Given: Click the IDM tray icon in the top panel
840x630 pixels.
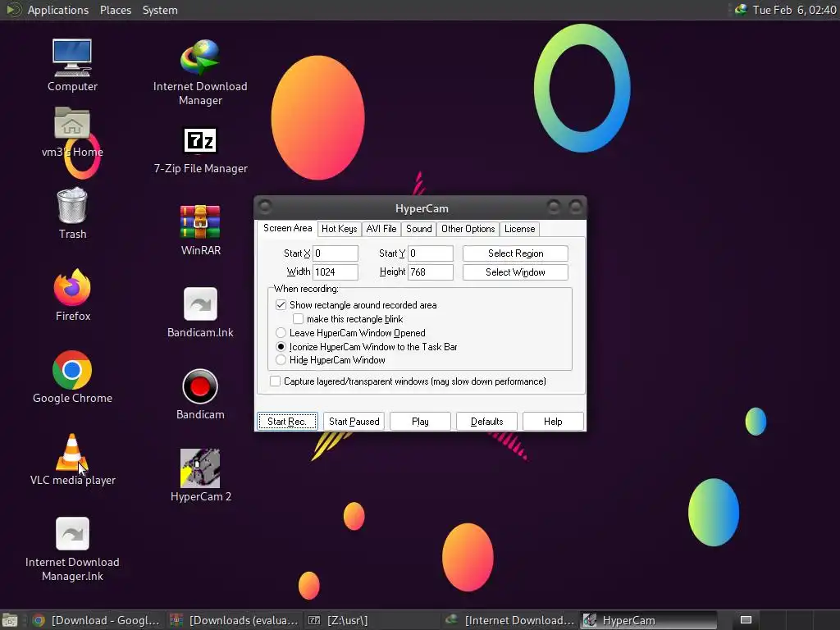Looking at the screenshot, I should point(741,10).
